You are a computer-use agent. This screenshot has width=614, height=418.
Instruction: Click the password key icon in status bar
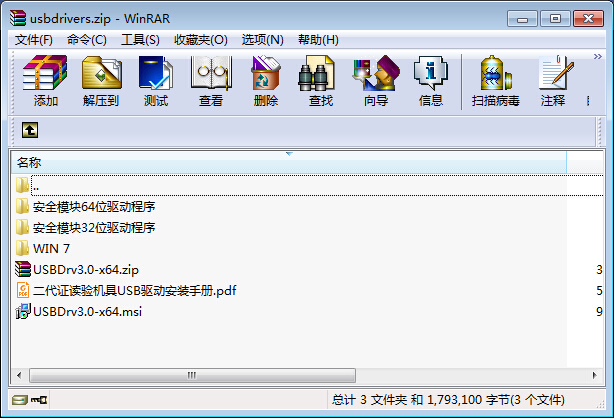39,400
